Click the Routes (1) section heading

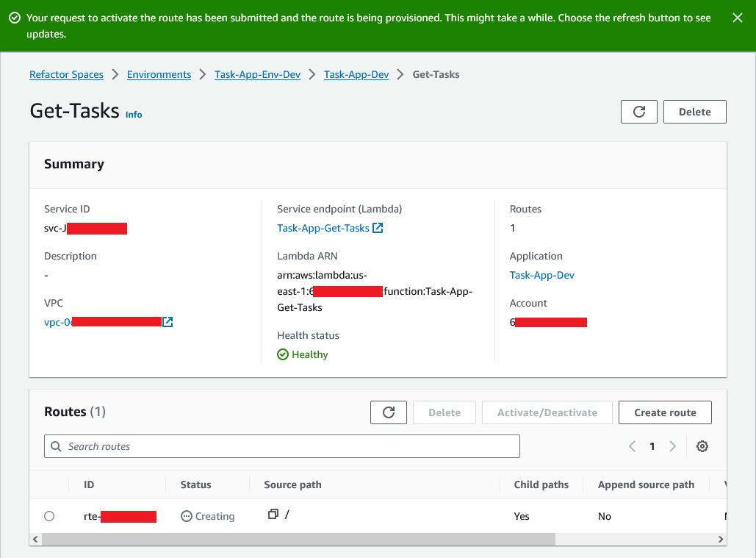pos(75,412)
